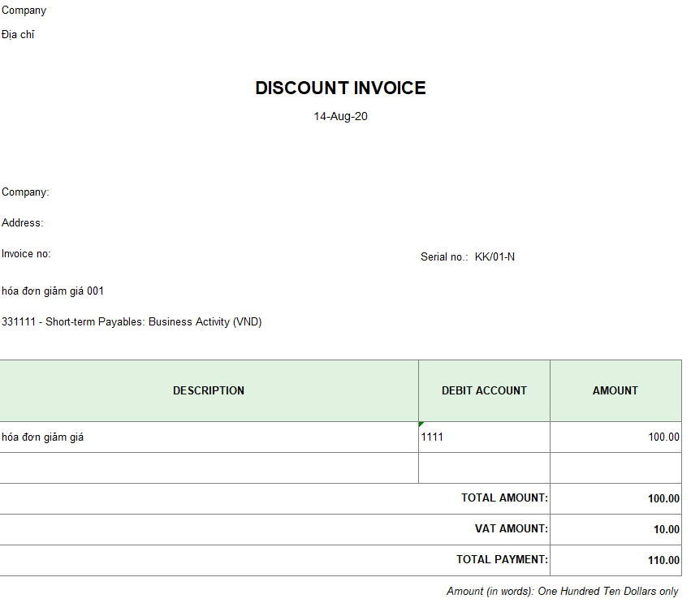This screenshot has height=616, width=691.
Task: Click the empty description cell in second row
Action: click(209, 468)
